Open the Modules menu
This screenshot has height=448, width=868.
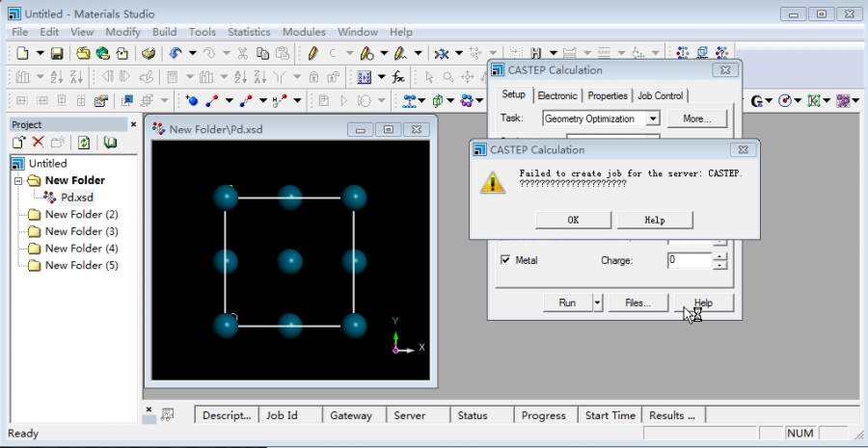304,32
